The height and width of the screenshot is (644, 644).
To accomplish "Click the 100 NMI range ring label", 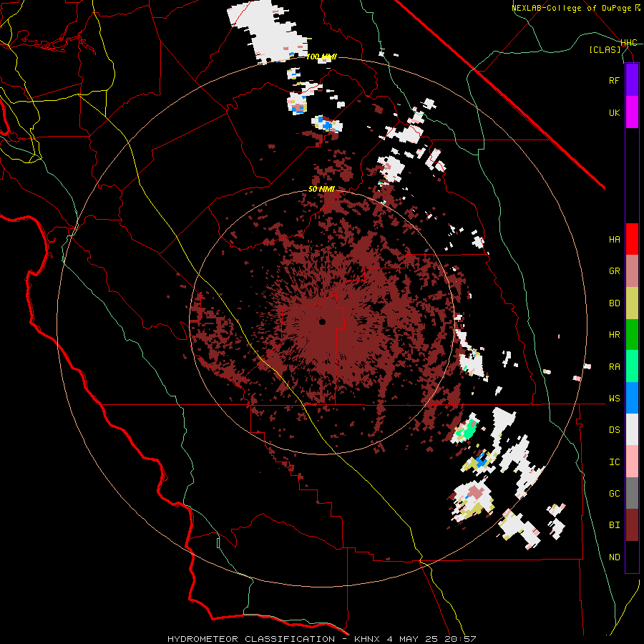I will pos(321,57).
